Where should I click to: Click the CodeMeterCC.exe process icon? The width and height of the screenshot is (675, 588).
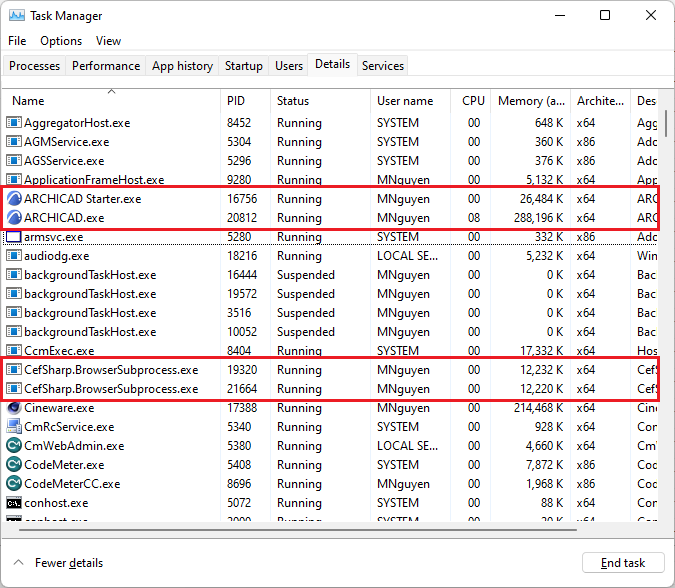click(x=14, y=484)
